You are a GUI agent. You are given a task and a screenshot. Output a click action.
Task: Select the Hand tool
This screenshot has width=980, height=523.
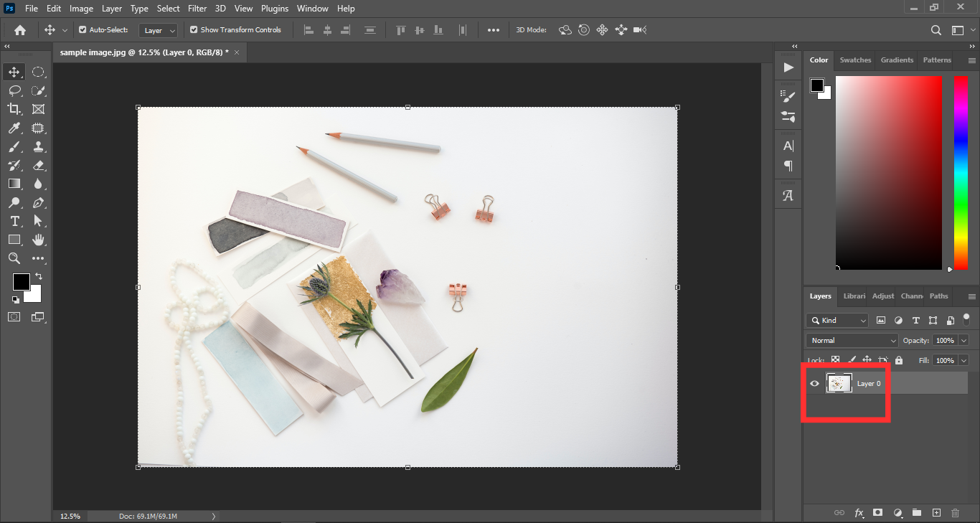[x=38, y=240]
